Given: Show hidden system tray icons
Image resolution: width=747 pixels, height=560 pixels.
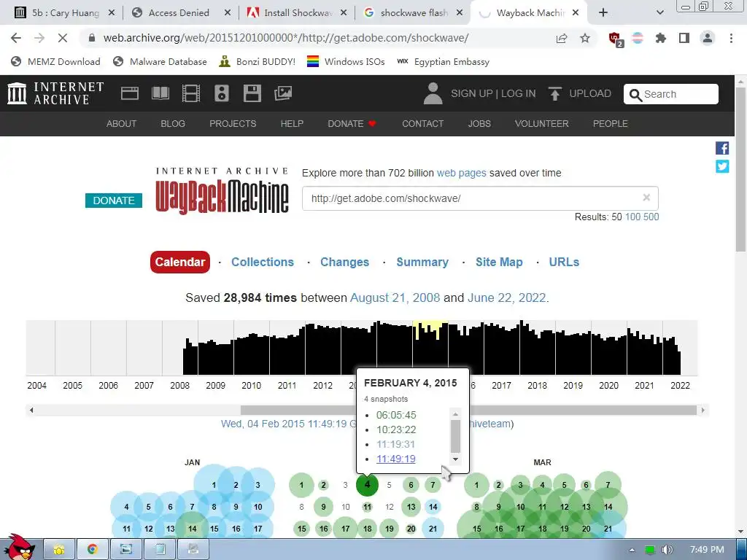Looking at the screenshot, I should tap(632, 550).
